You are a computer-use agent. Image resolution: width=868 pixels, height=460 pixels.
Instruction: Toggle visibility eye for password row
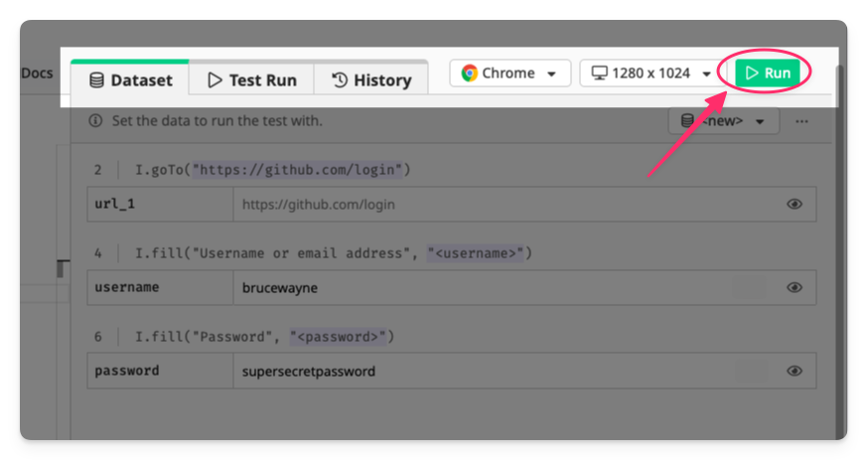795,371
